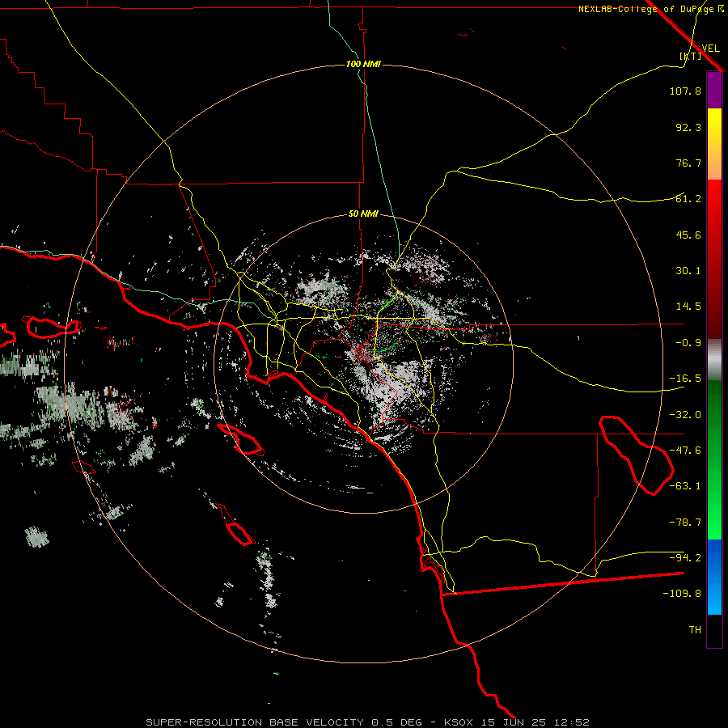Click the -47.6 velocity scale value
The height and width of the screenshot is (728, 728).
point(685,451)
